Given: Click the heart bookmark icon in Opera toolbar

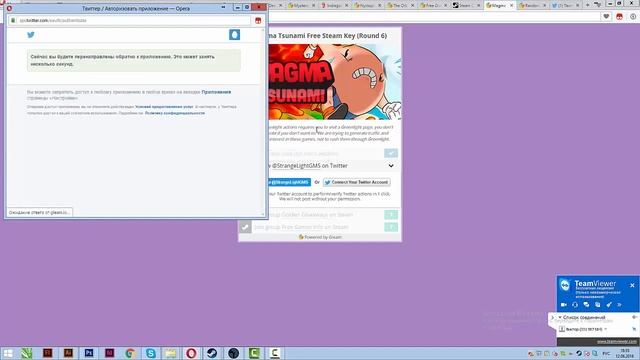Looking at the screenshot, I should click(x=606, y=17).
